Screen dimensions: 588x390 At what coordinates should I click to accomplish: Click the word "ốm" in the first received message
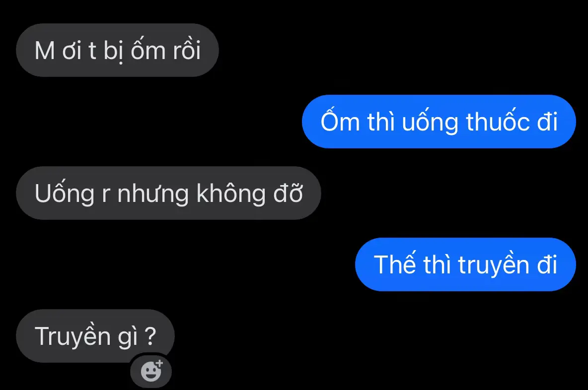click(148, 50)
